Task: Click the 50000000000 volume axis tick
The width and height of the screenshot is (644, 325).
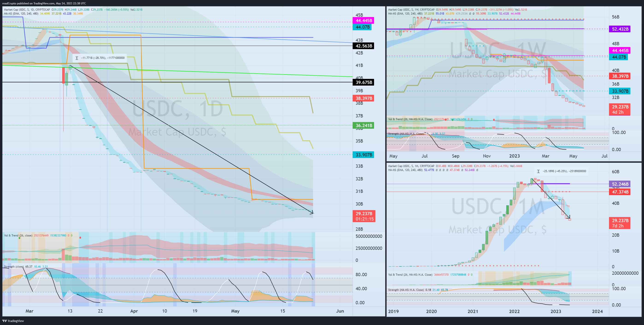Action: coord(369,236)
